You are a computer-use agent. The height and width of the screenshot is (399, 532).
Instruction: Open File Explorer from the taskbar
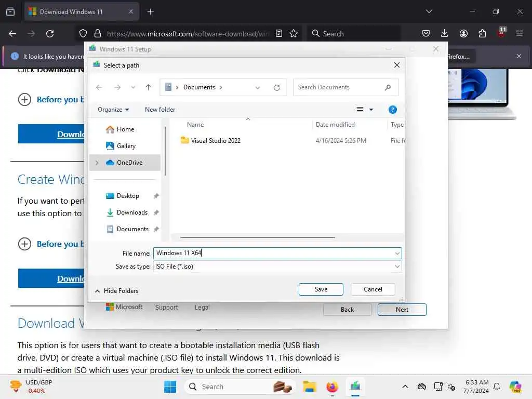(310, 387)
